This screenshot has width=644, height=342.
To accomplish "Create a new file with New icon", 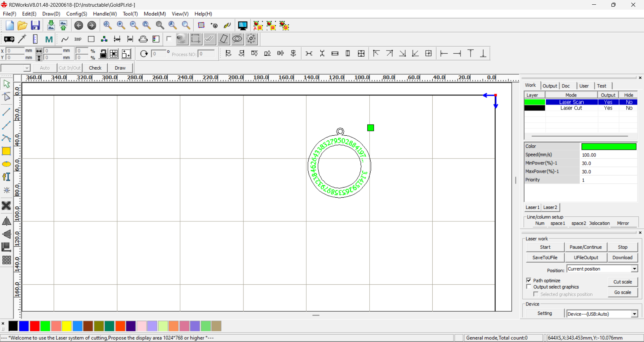I will click(x=9, y=25).
